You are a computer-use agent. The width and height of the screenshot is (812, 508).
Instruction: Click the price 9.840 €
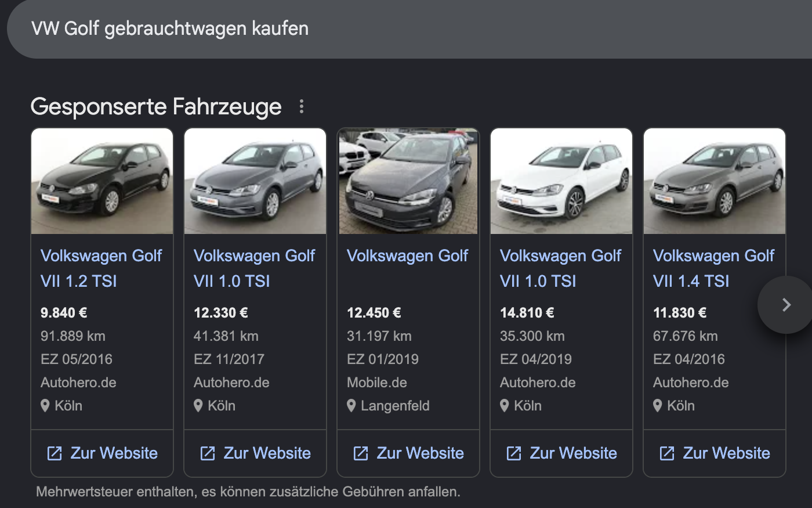pyautogui.click(x=64, y=313)
